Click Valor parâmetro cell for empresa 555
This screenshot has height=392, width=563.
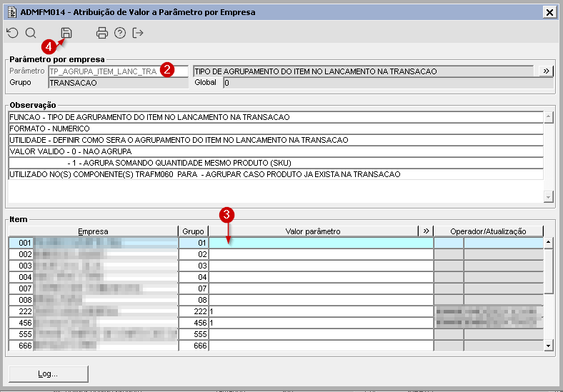point(321,335)
